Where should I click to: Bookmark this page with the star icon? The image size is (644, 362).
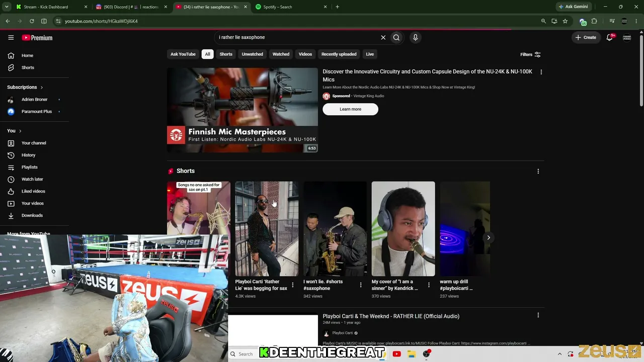(565, 21)
